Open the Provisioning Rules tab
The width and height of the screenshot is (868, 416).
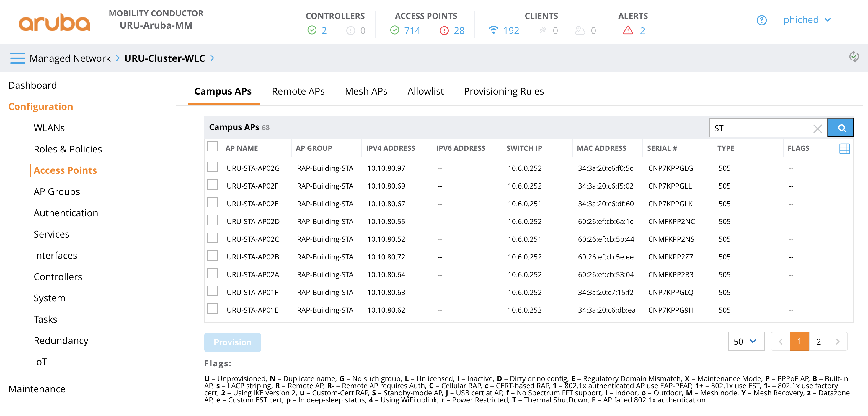coord(504,91)
